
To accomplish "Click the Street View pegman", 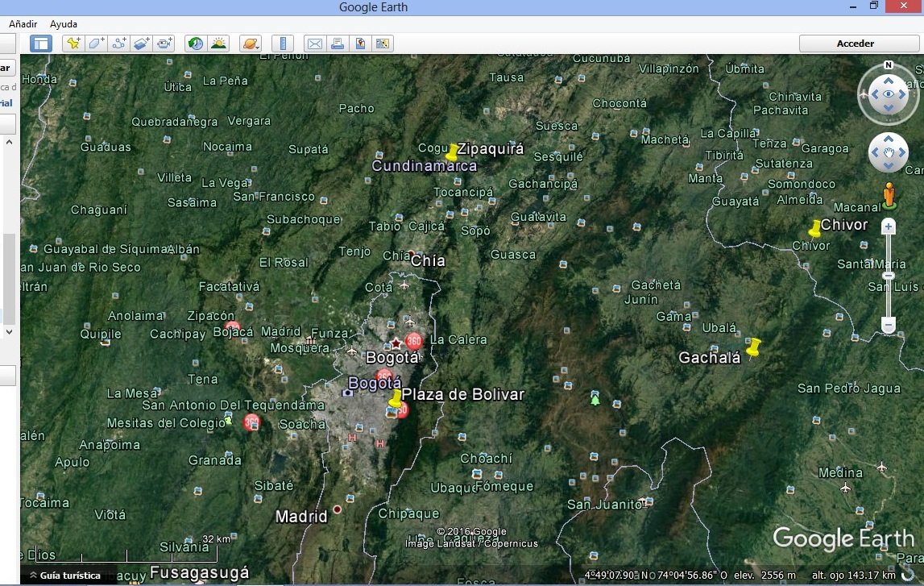I will 889,196.
